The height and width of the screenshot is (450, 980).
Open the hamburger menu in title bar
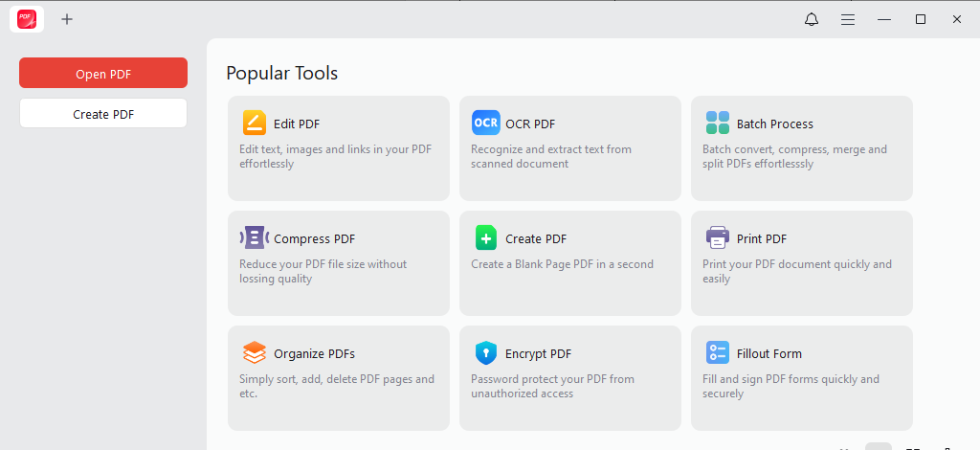[x=848, y=19]
